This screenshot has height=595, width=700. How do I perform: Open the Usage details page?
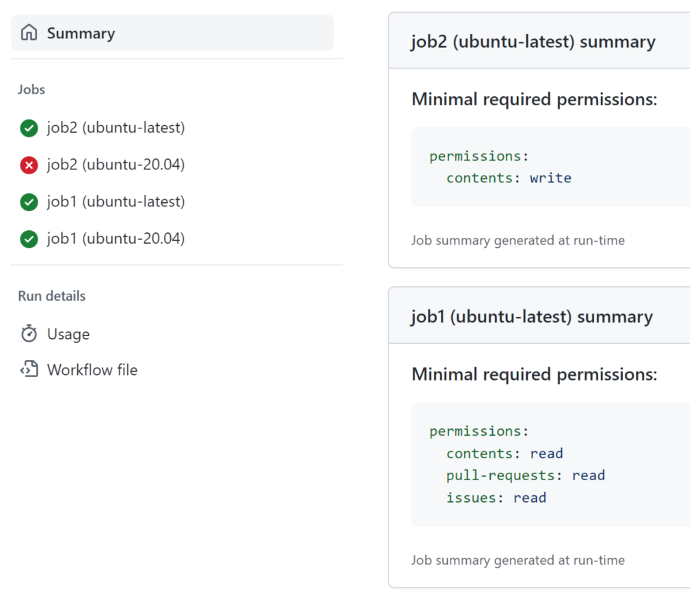pos(68,333)
